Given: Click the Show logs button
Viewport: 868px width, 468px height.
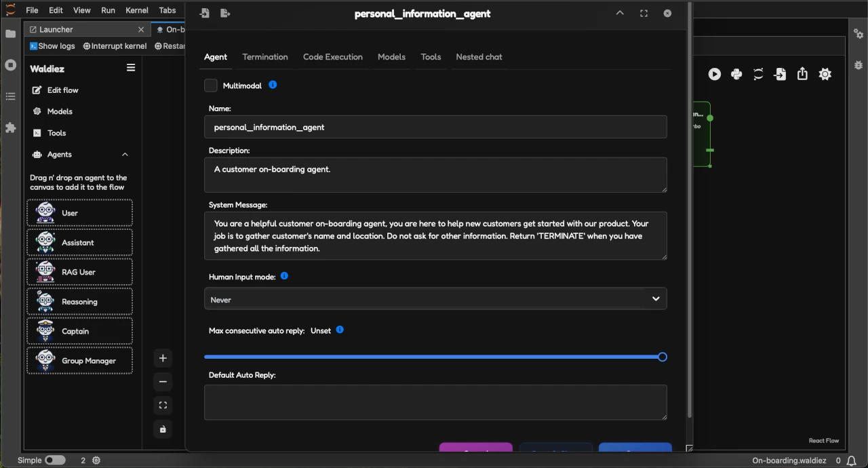Looking at the screenshot, I should (52, 46).
